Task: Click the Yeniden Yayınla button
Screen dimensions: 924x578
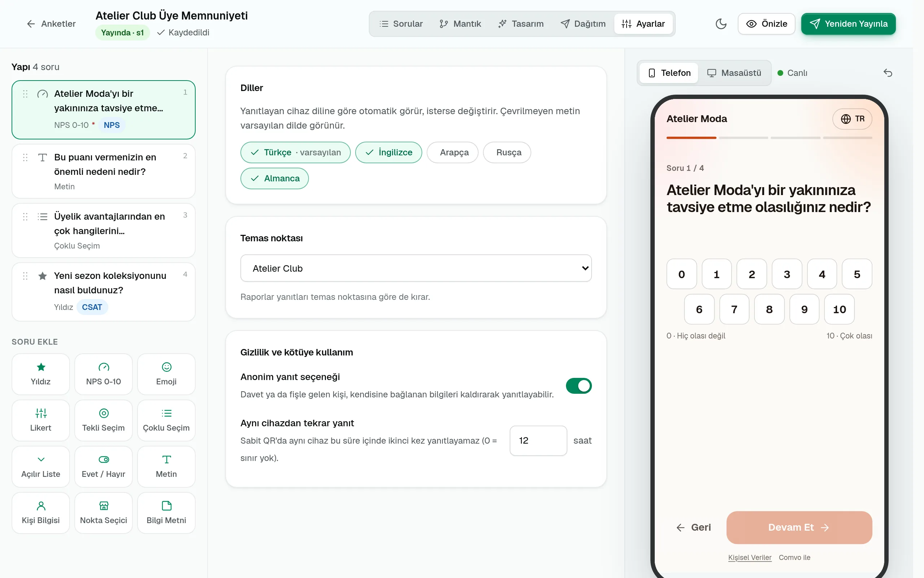Action: pyautogui.click(x=849, y=24)
